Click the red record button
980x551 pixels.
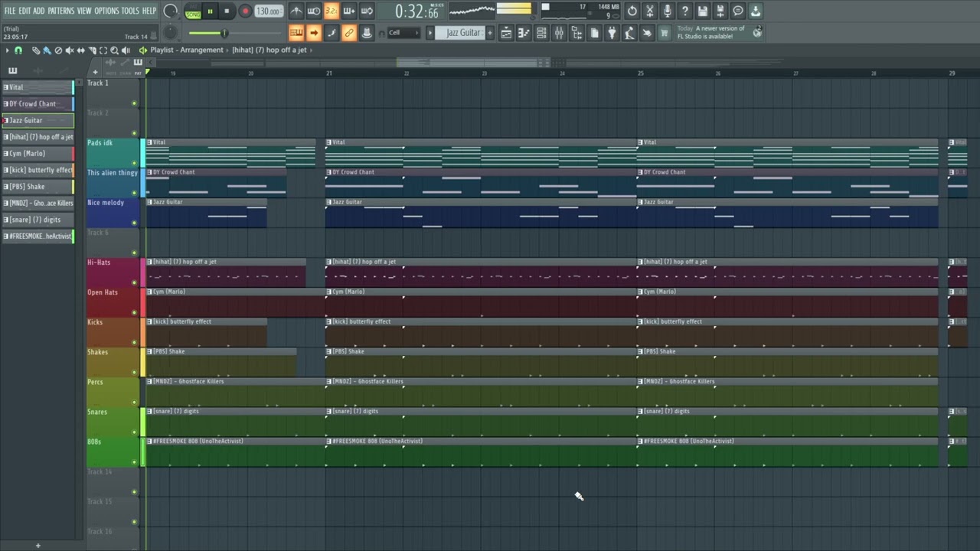point(245,11)
